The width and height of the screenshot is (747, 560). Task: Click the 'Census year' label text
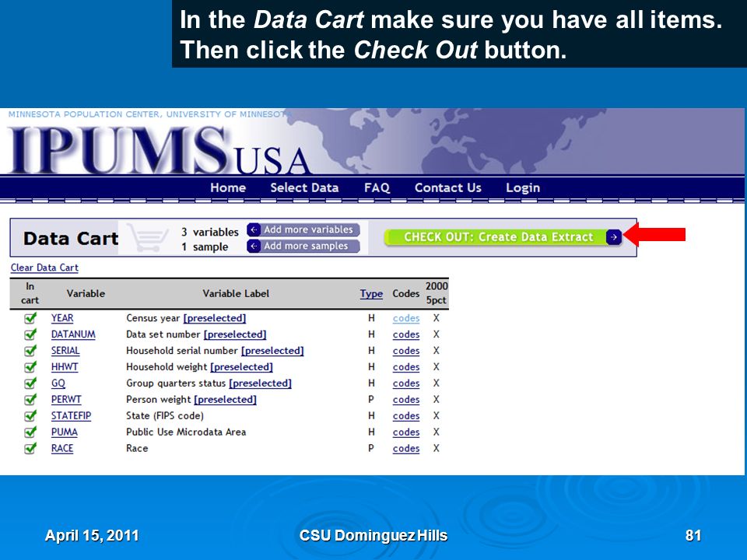tap(153, 318)
